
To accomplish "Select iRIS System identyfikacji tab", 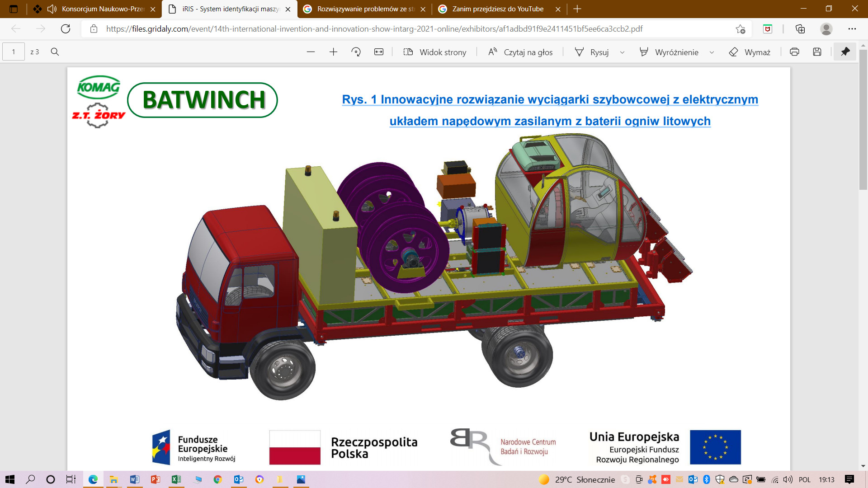I will [x=230, y=9].
